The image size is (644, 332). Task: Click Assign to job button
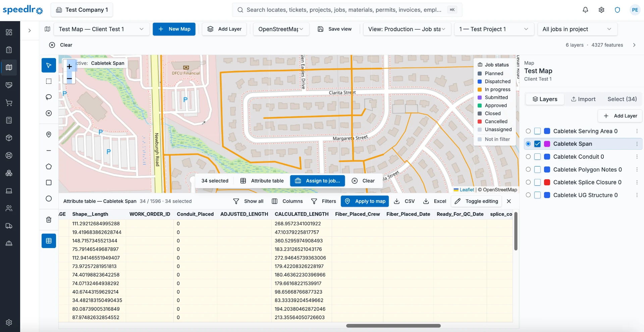[317, 181]
